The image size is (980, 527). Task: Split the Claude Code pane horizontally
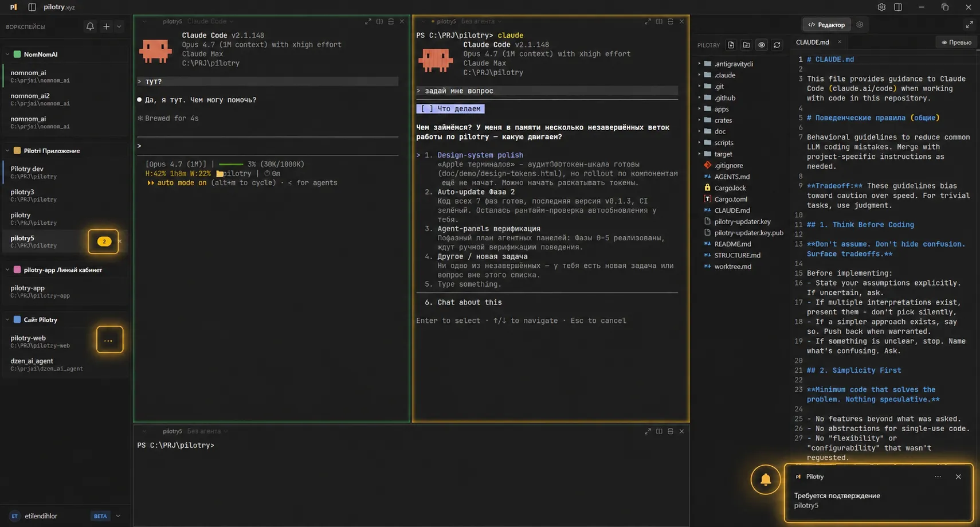[391, 21]
